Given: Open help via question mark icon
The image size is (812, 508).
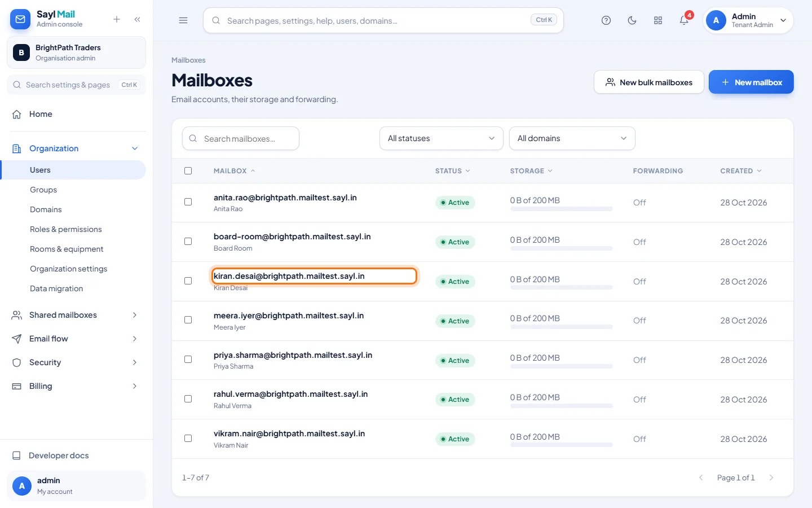Looking at the screenshot, I should (606, 20).
